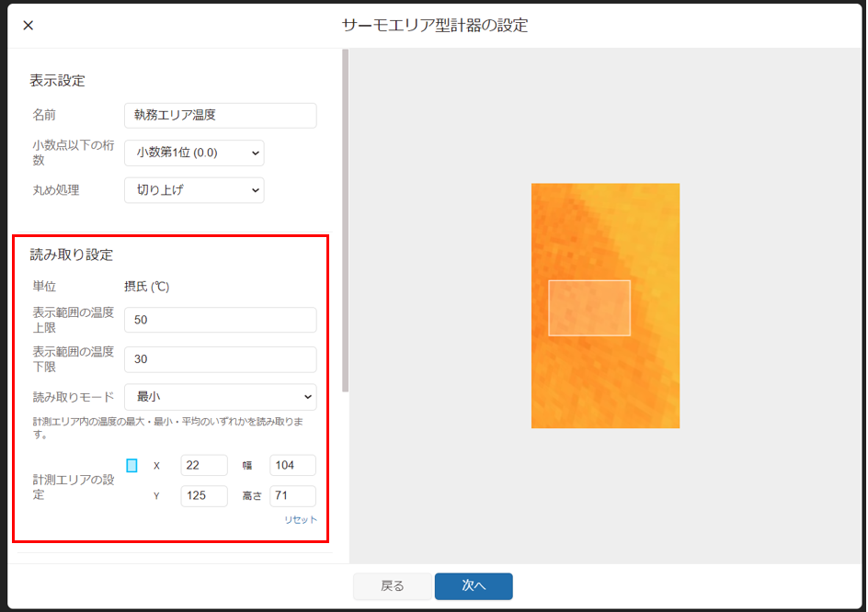This screenshot has height=612, width=868.
Task: Click the 単位 label text
Action: [x=44, y=287]
